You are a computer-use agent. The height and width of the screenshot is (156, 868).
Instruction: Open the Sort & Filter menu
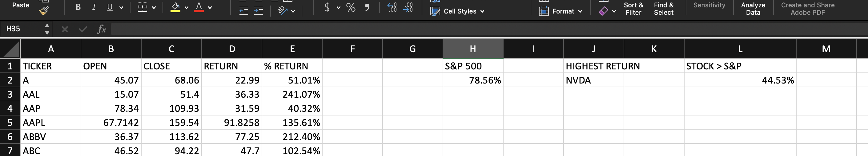[633, 9]
